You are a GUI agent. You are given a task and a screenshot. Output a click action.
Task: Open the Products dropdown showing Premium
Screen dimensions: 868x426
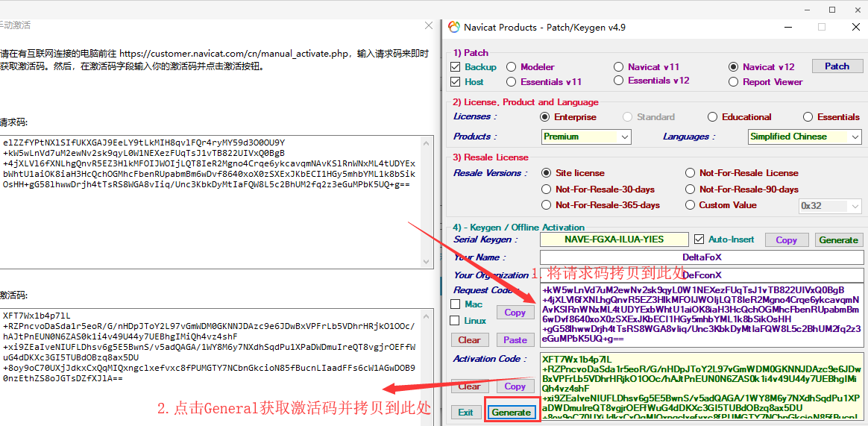(x=586, y=137)
